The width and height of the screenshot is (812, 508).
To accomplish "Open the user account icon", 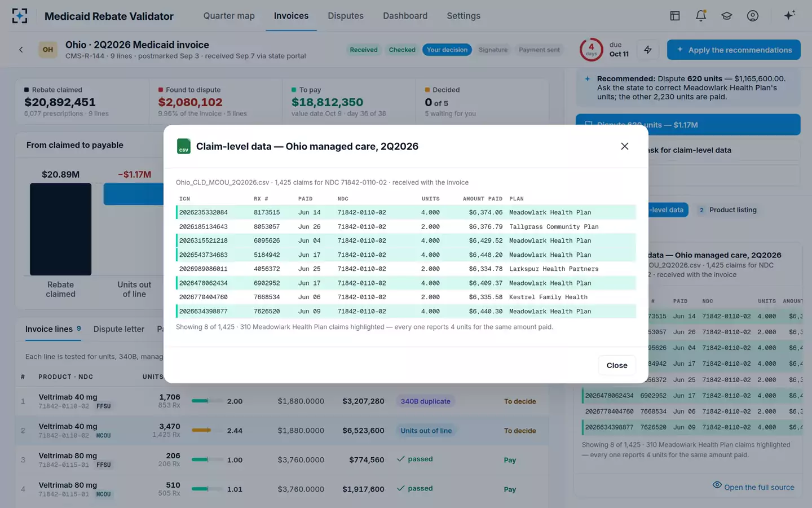I will [753, 16].
